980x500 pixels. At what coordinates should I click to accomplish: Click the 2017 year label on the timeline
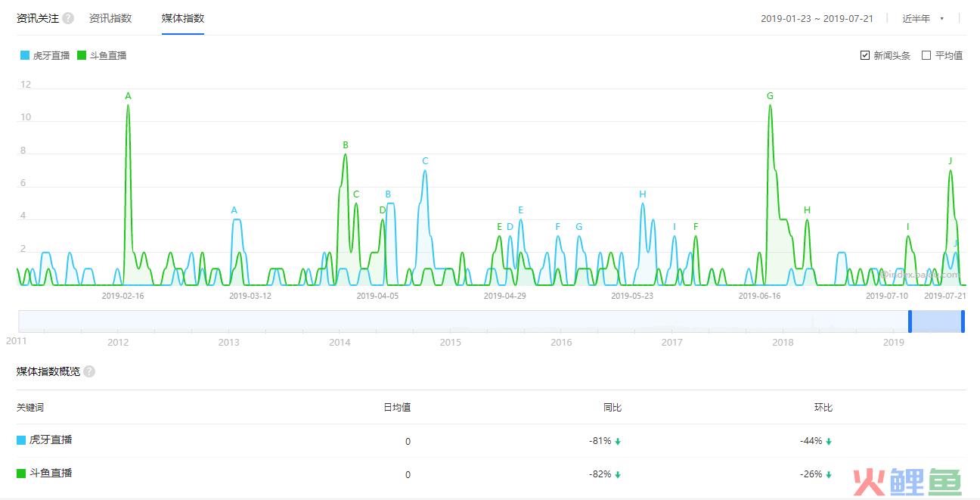671,343
